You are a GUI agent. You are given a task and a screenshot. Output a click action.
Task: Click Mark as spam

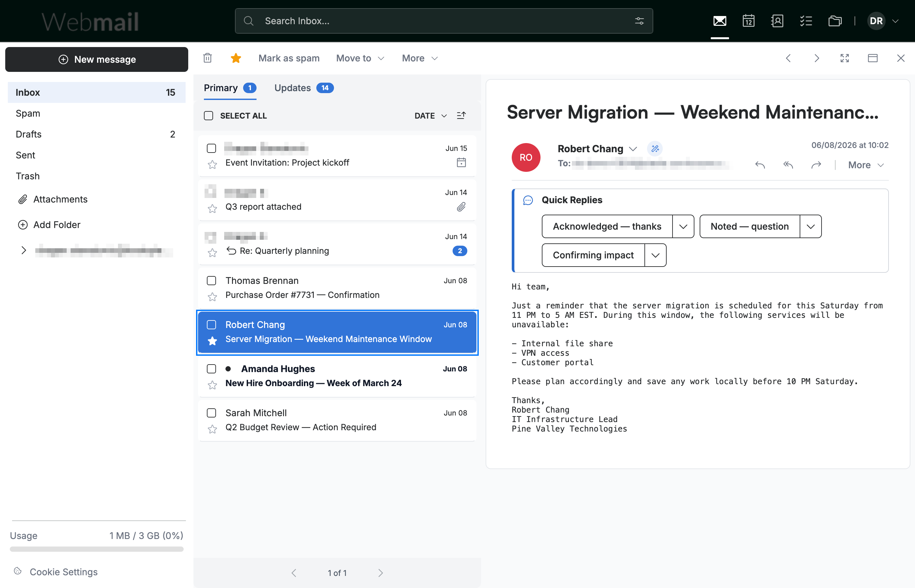point(289,58)
